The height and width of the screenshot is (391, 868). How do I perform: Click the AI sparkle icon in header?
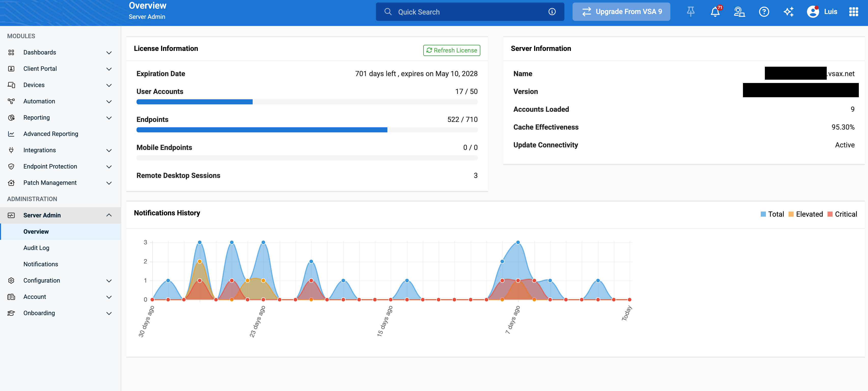789,12
